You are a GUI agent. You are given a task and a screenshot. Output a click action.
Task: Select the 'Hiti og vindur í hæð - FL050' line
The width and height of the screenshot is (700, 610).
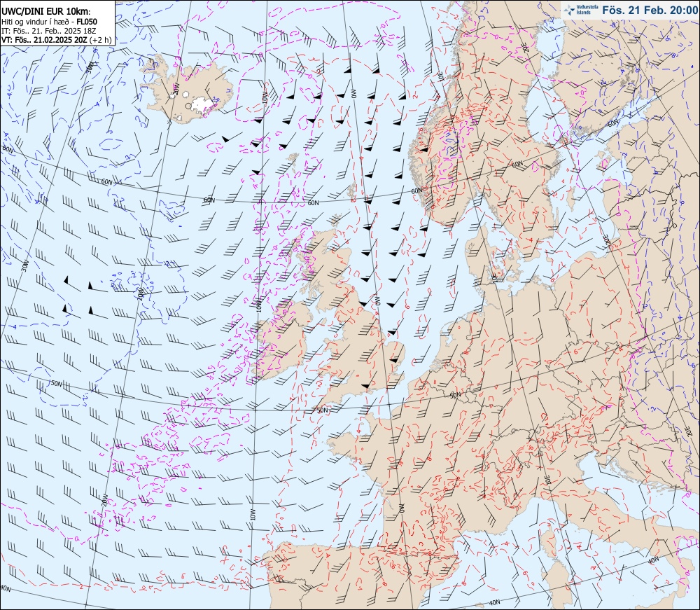click(x=49, y=22)
